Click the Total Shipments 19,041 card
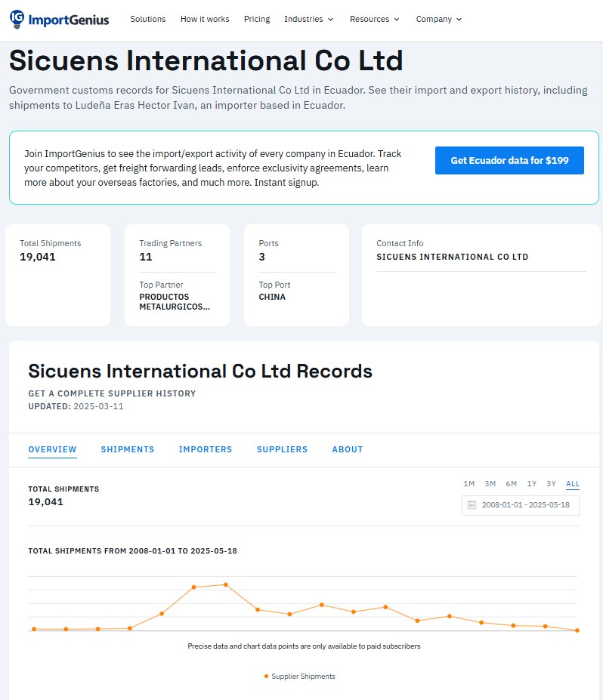This screenshot has height=700, width=603. pos(57,275)
